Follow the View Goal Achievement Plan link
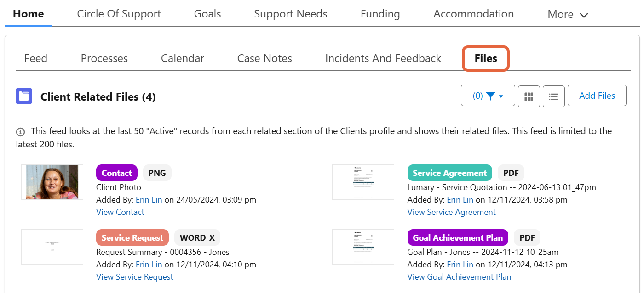 point(459,277)
